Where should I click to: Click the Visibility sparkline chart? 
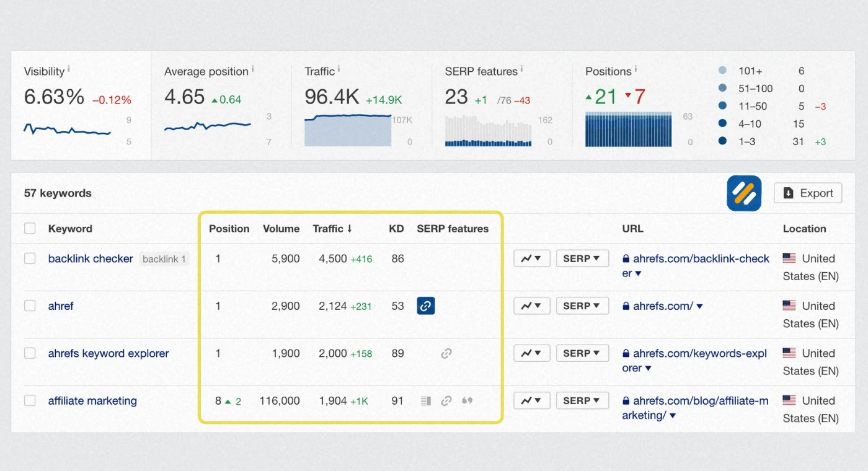coord(67,130)
